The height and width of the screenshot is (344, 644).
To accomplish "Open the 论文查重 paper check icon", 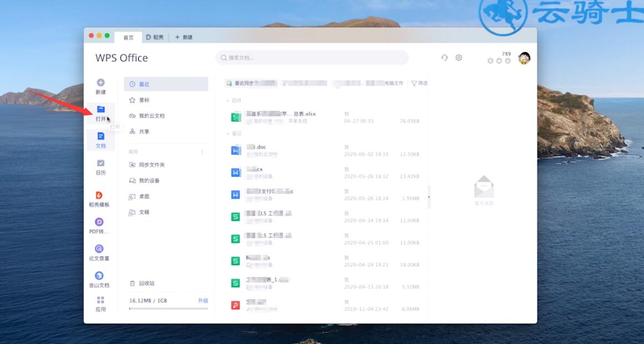I will point(99,249).
